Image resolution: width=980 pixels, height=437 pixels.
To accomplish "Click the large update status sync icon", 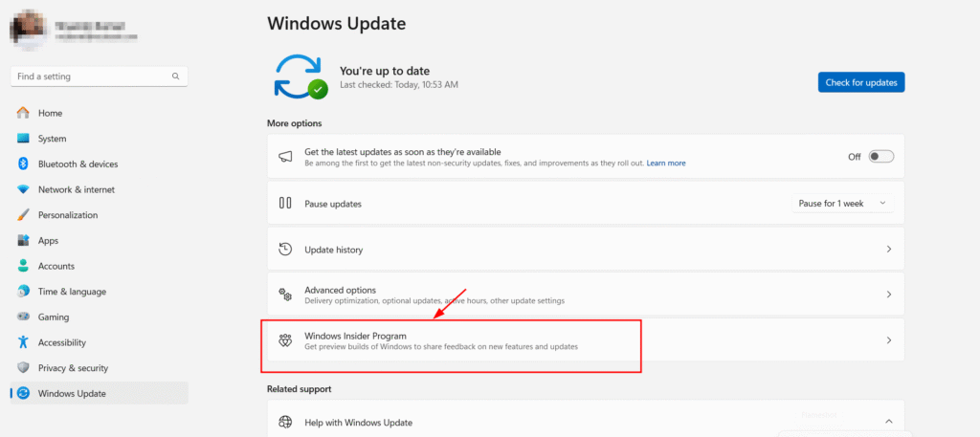I will point(300,76).
